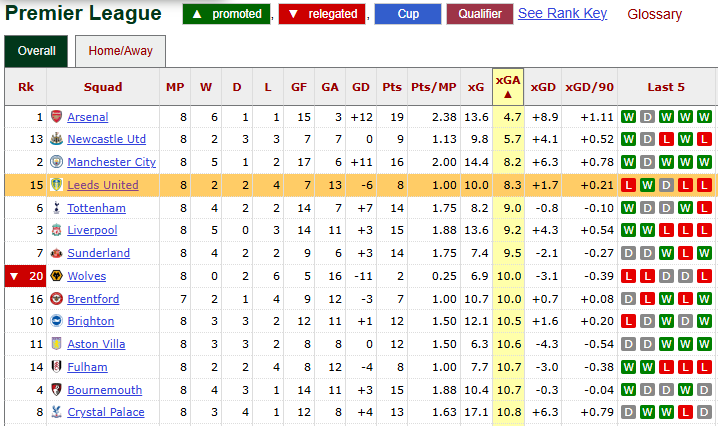Click the Crystal Palace crest icon
Viewport: 718px width, 426px height.
point(56,412)
